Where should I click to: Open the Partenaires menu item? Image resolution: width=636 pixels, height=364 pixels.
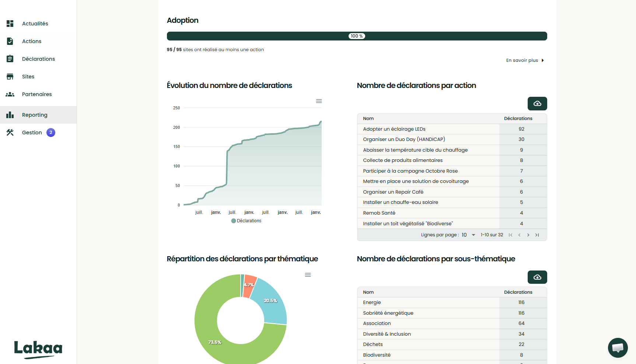38,94
